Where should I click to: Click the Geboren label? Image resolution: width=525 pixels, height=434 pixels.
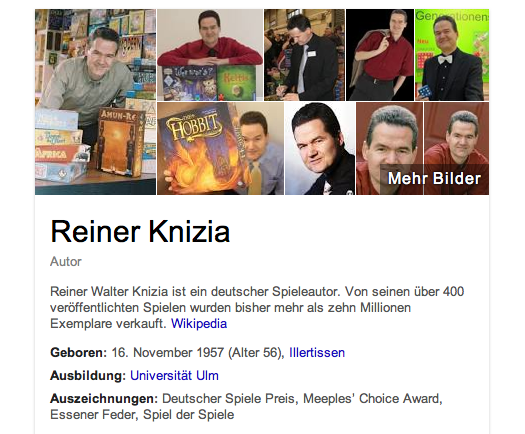coord(78,353)
